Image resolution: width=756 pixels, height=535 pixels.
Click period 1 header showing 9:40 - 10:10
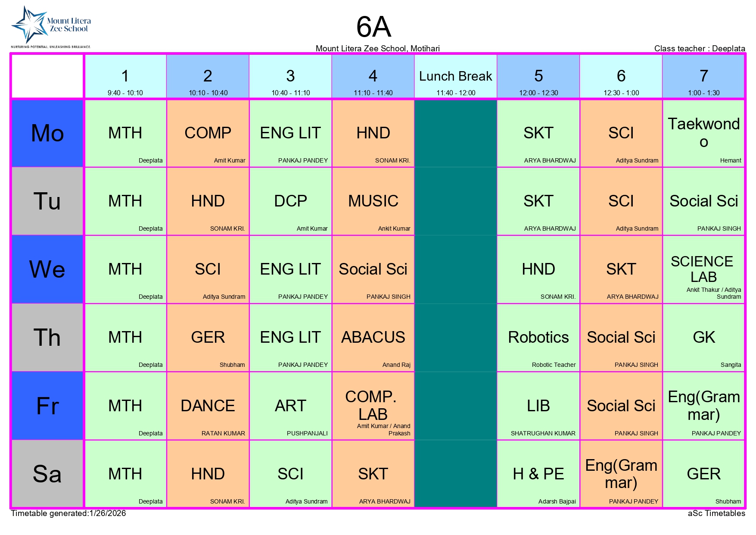[x=125, y=77]
